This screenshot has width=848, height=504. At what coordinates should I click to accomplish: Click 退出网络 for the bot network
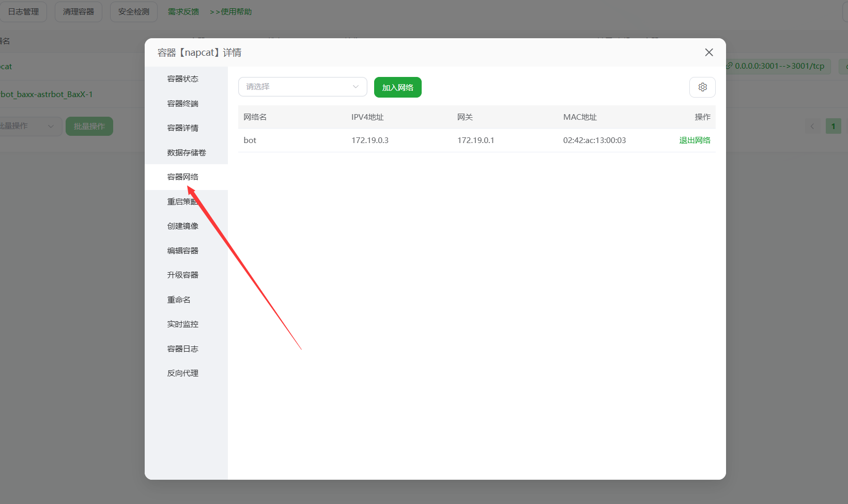pos(695,140)
